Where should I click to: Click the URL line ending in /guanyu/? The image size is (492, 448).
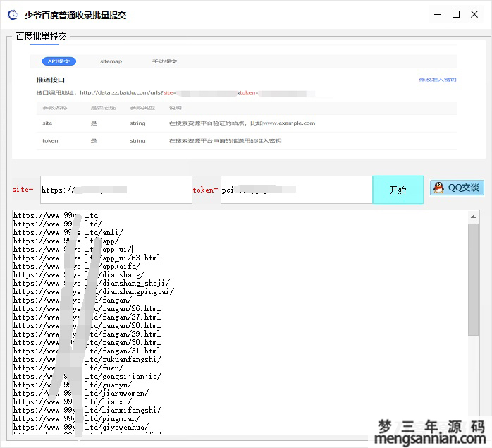pyautogui.click(x=73, y=385)
